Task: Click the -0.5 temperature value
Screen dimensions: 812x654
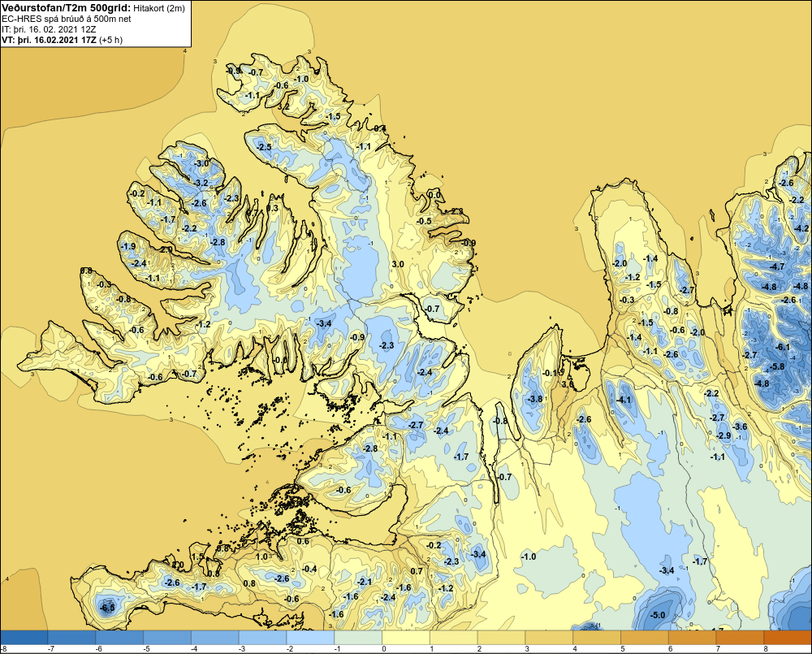Action: (x=424, y=221)
